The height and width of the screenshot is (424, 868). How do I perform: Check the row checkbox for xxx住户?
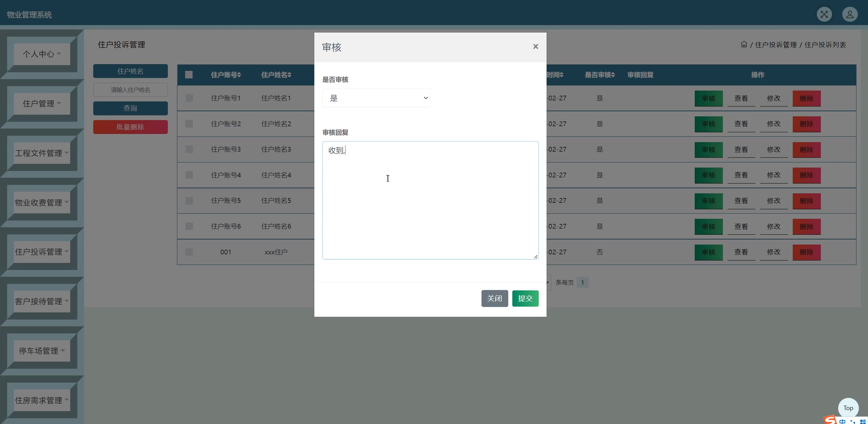pos(189,252)
